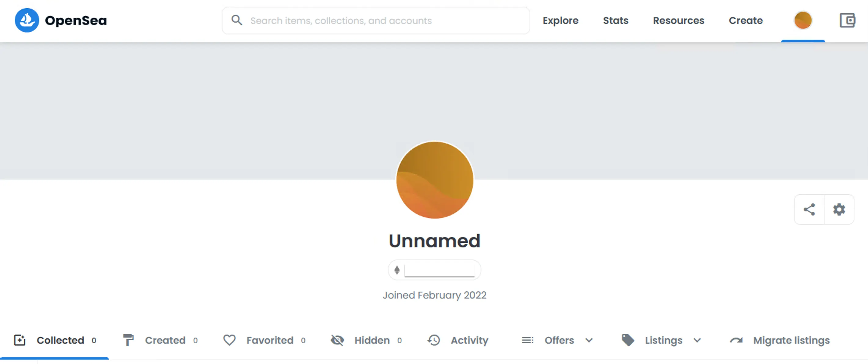
Task: Click the Migrate listings arrow icon
Action: (736, 340)
